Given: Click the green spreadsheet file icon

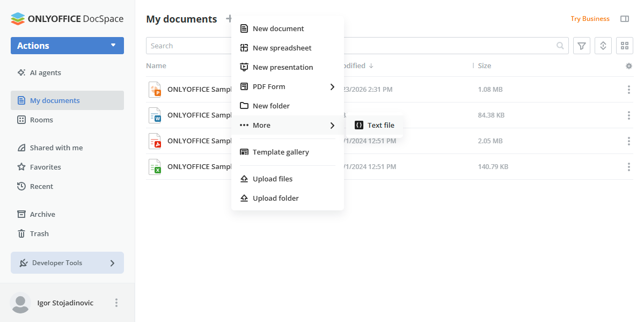Looking at the screenshot, I should pyautogui.click(x=155, y=167).
